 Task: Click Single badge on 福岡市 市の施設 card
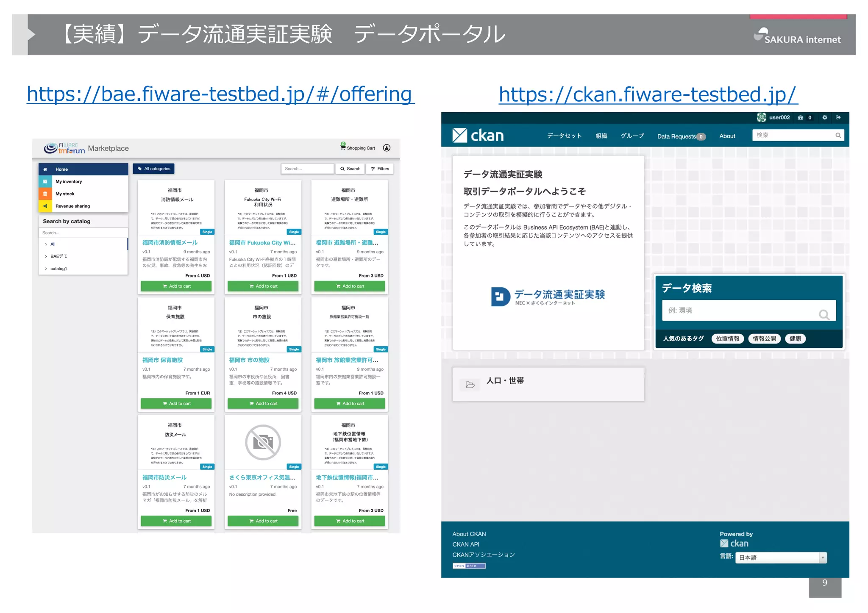tap(294, 349)
